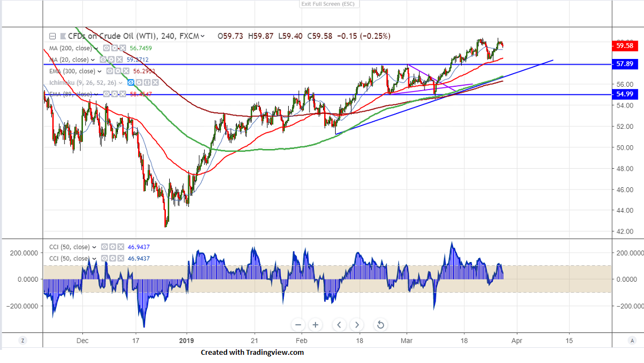Expand the EMA (89, close) indicator dropdown
The height and width of the screenshot is (363, 644).
(96, 94)
